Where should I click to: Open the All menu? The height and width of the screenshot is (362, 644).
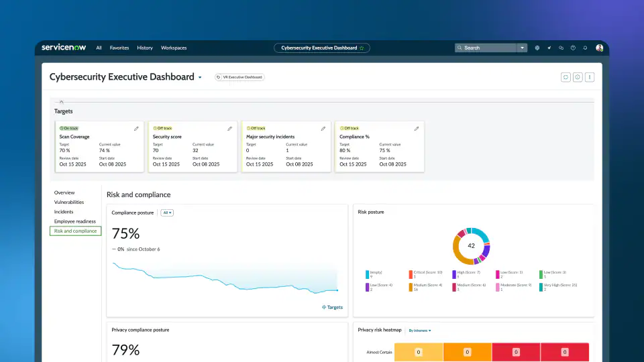(99, 48)
